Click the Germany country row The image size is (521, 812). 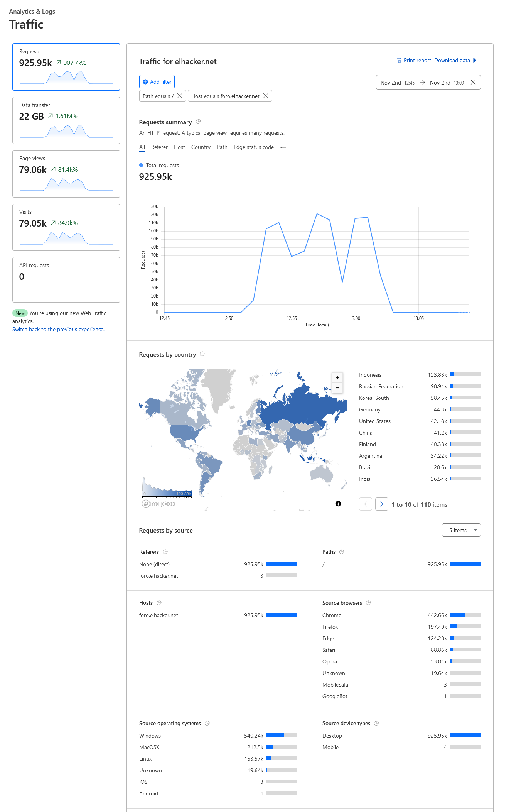pos(420,409)
